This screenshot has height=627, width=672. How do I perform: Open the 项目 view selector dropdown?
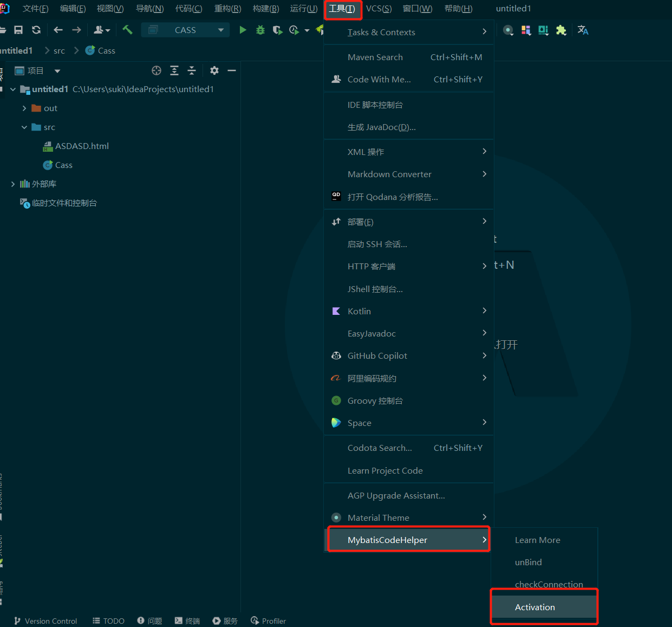[57, 71]
